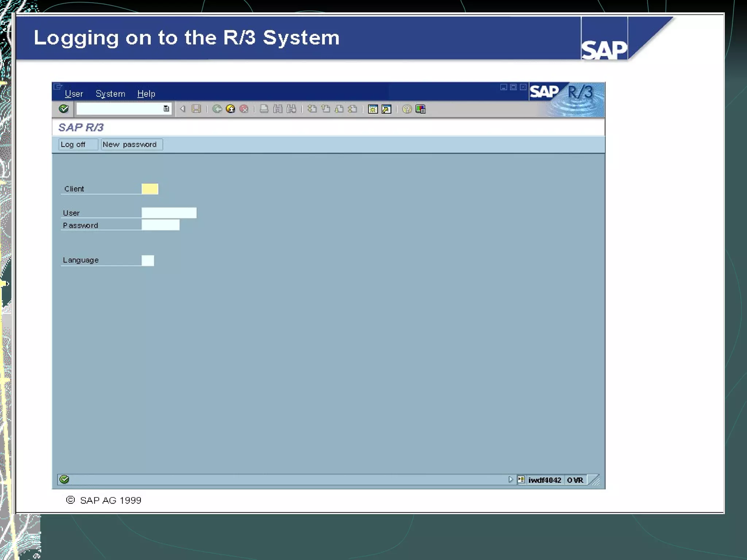Screen dimensions: 747x560
Task: Click the red Cancel icon
Action: coord(244,109)
